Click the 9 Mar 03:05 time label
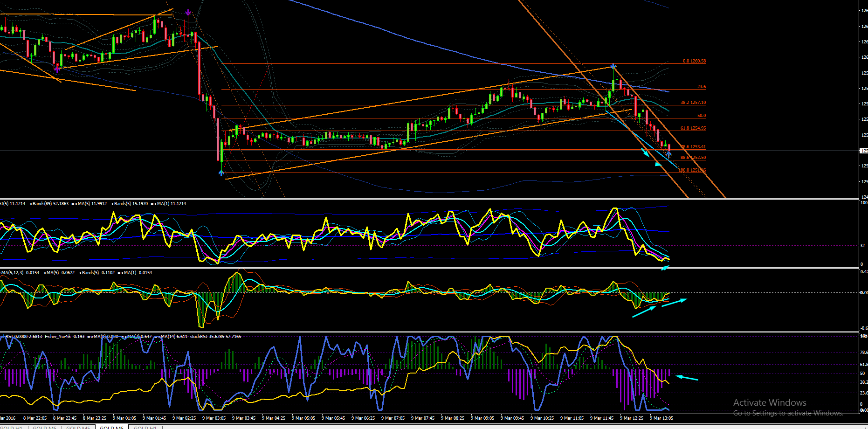This screenshot has width=868, height=429. tap(214, 418)
